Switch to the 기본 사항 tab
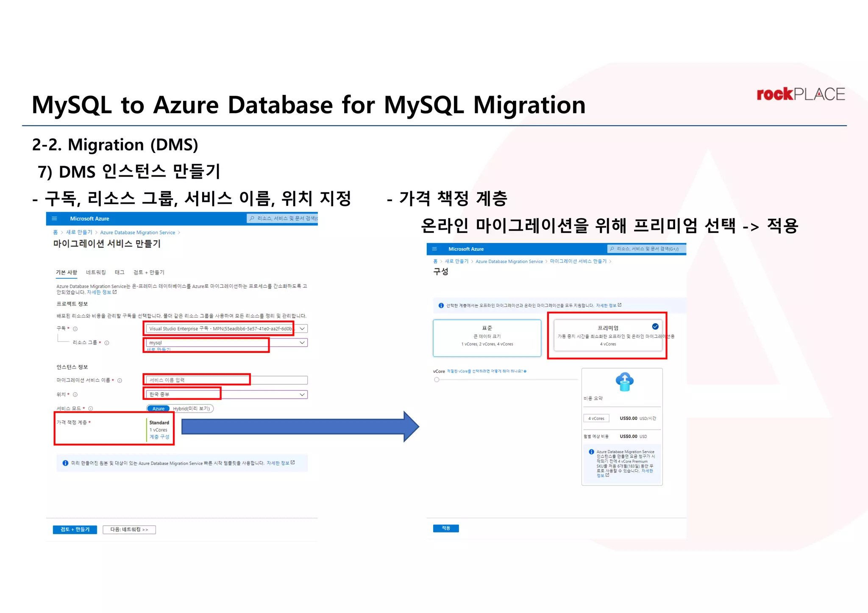 [67, 272]
